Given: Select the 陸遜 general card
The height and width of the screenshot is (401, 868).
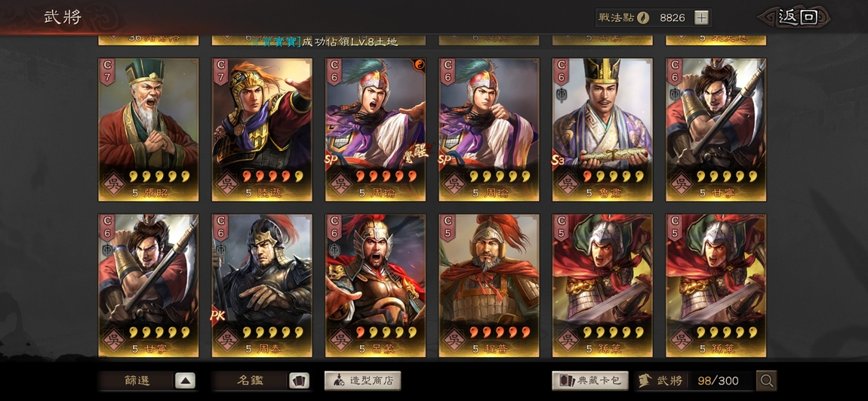Looking at the screenshot, I should (262, 130).
